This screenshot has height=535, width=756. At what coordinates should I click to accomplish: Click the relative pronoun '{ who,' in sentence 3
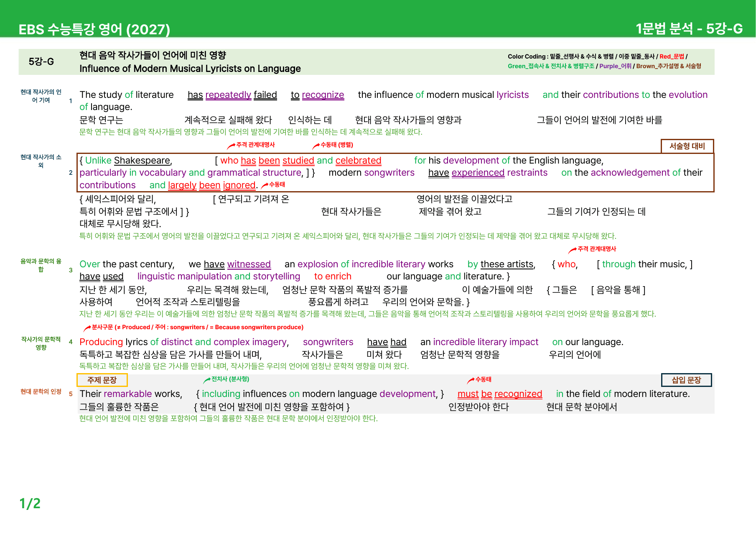[565, 264]
